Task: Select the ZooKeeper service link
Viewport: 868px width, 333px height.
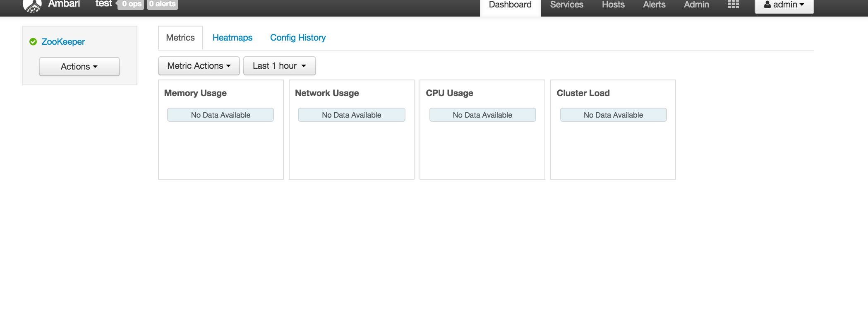Action: (x=63, y=41)
